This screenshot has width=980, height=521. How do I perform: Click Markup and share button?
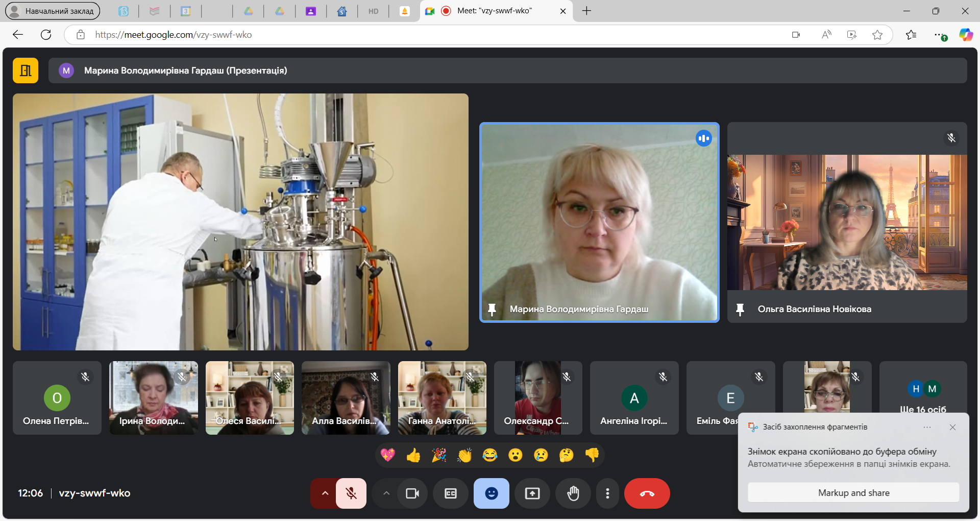click(x=853, y=493)
